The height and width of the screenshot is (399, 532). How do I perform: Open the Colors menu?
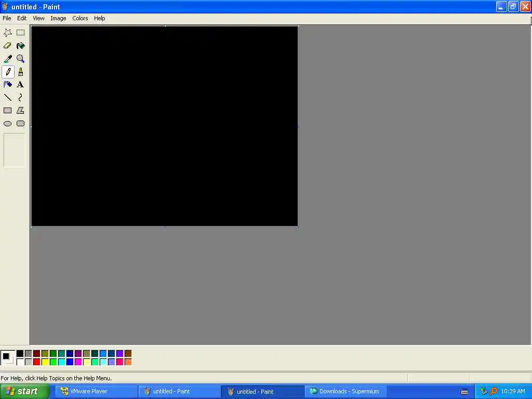coord(80,18)
